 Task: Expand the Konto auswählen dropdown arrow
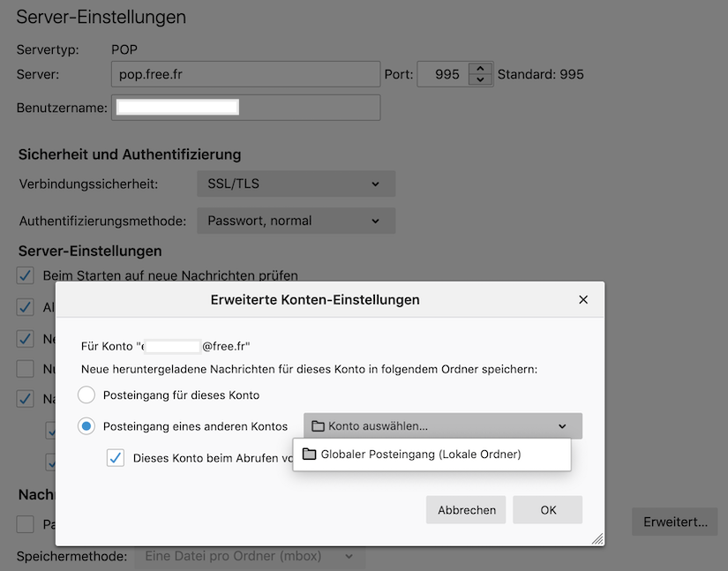(x=562, y=426)
